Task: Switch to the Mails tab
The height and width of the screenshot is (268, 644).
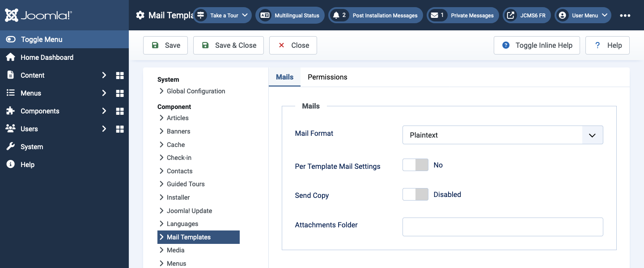Action: 284,77
